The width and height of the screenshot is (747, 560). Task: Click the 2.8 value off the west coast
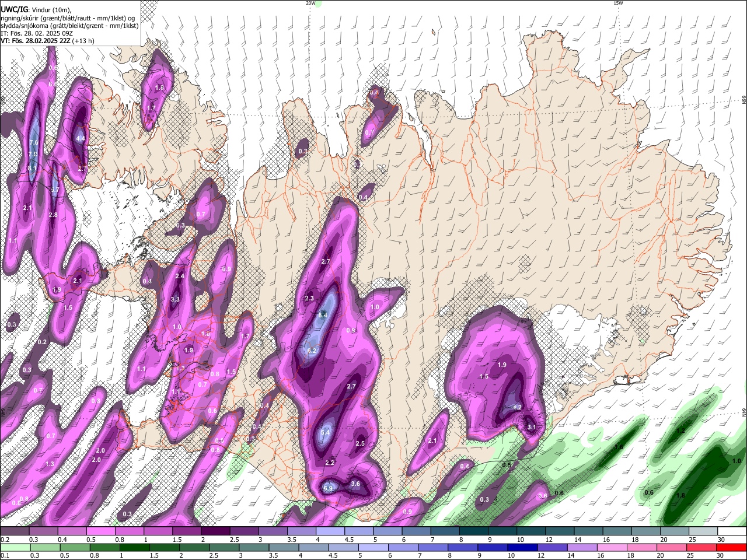click(x=53, y=215)
